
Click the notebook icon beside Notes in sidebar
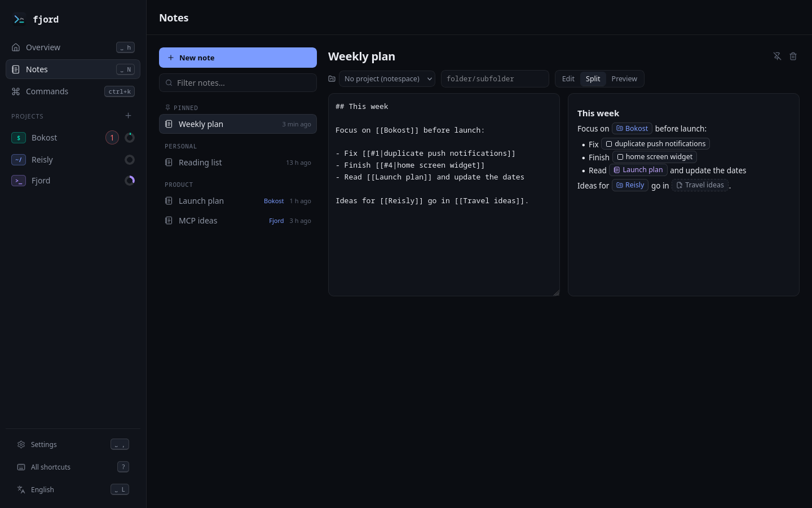pyautogui.click(x=16, y=69)
